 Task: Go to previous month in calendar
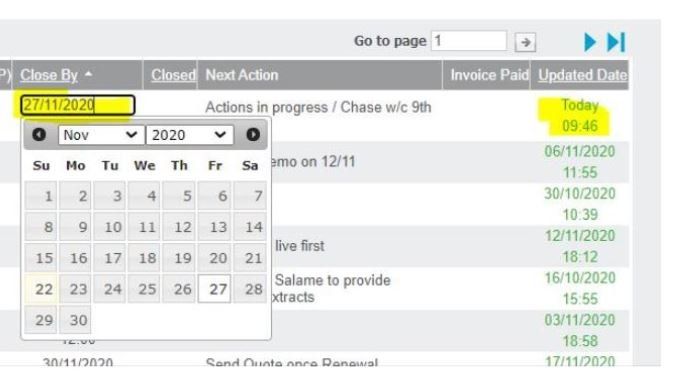click(39, 135)
